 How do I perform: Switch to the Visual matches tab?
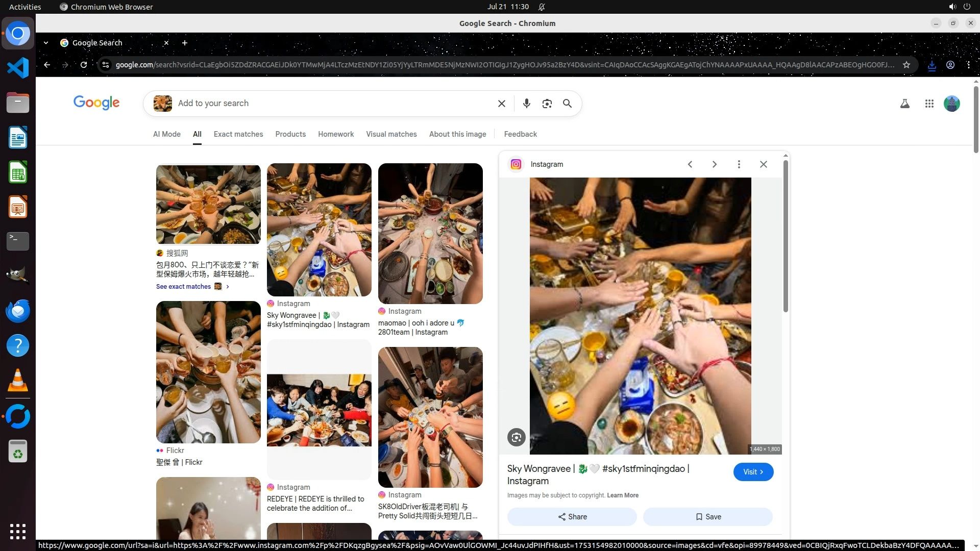pos(391,134)
